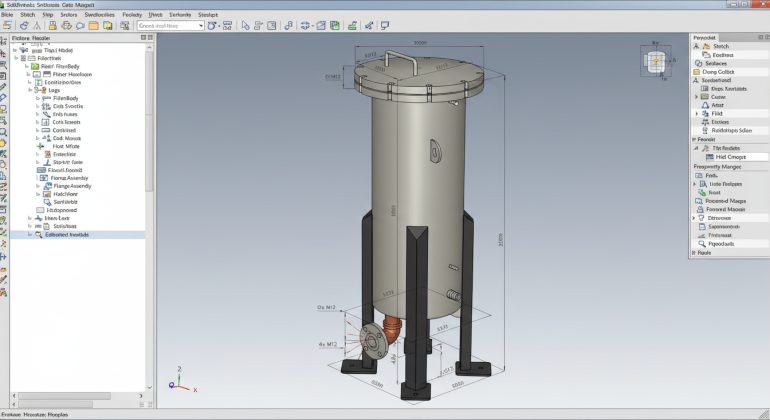Toggle the pin button on the left panel header
Image resolution: width=770 pixels, height=420 pixels.
143,37
